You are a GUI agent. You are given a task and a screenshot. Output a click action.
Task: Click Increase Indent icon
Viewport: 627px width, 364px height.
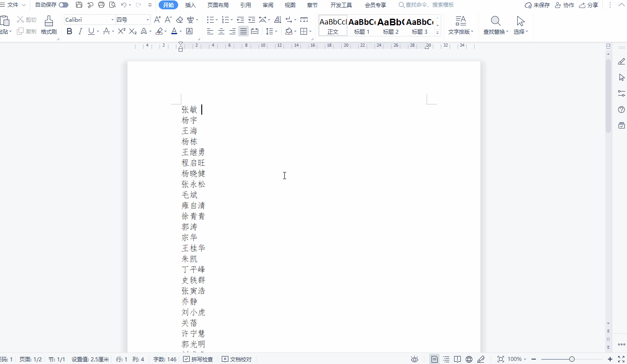click(x=252, y=20)
